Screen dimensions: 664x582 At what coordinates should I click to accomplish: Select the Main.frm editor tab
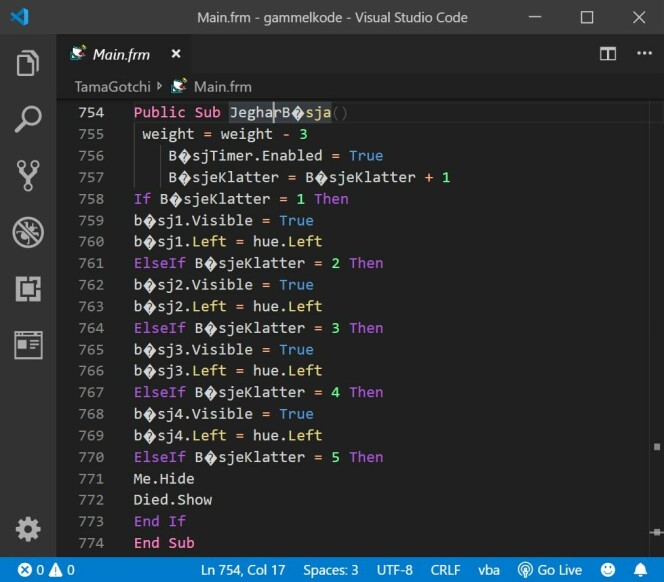[x=123, y=54]
